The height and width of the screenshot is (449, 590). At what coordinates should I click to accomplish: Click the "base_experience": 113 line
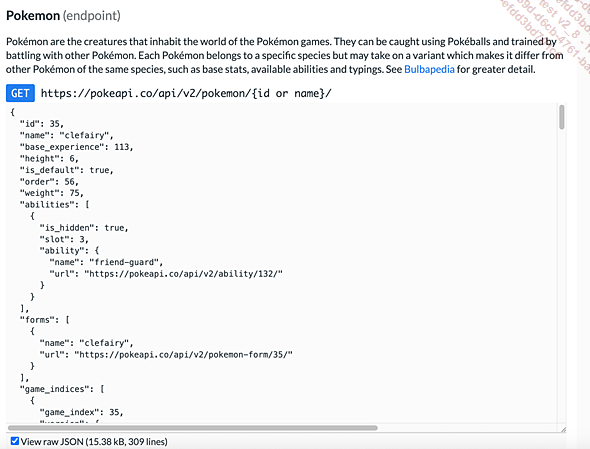76,147
